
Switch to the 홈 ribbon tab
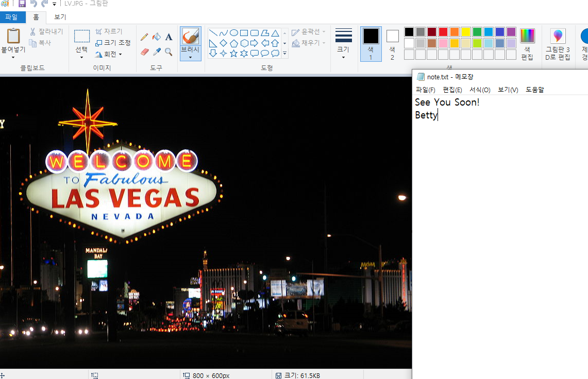coord(36,17)
